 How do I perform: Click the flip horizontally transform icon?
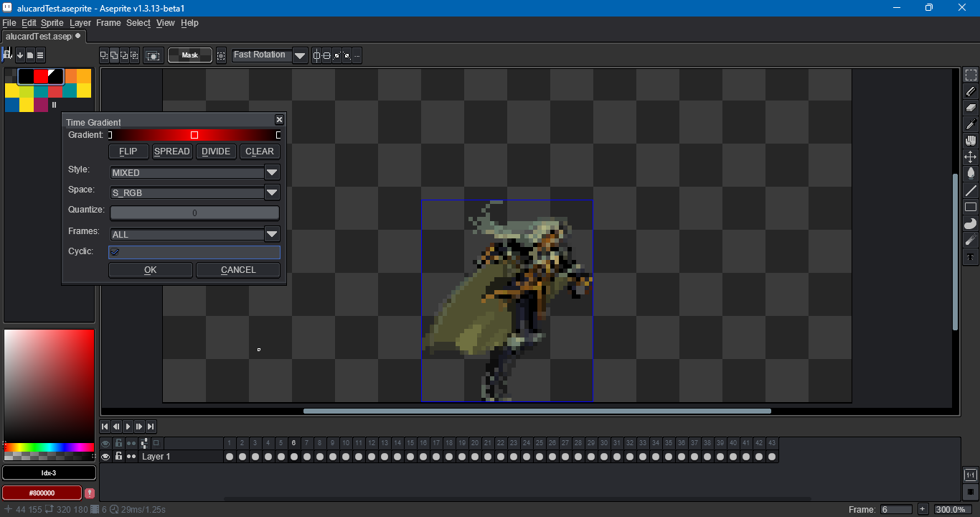point(317,55)
